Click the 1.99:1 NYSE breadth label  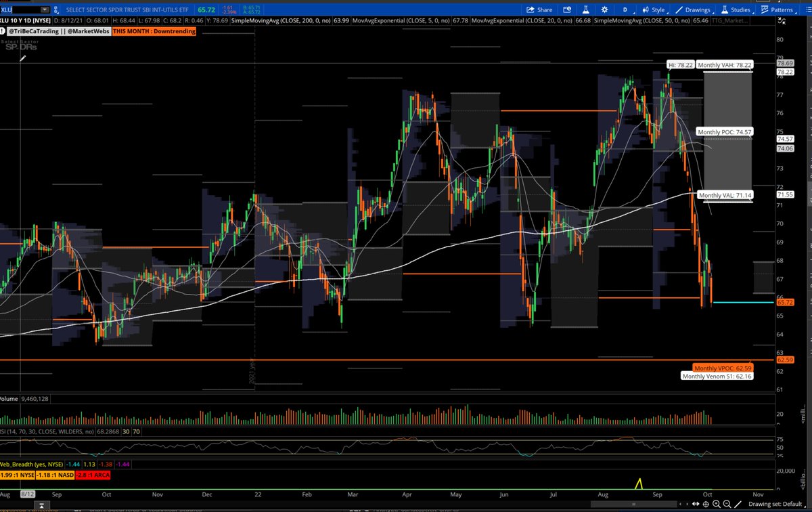[18, 475]
